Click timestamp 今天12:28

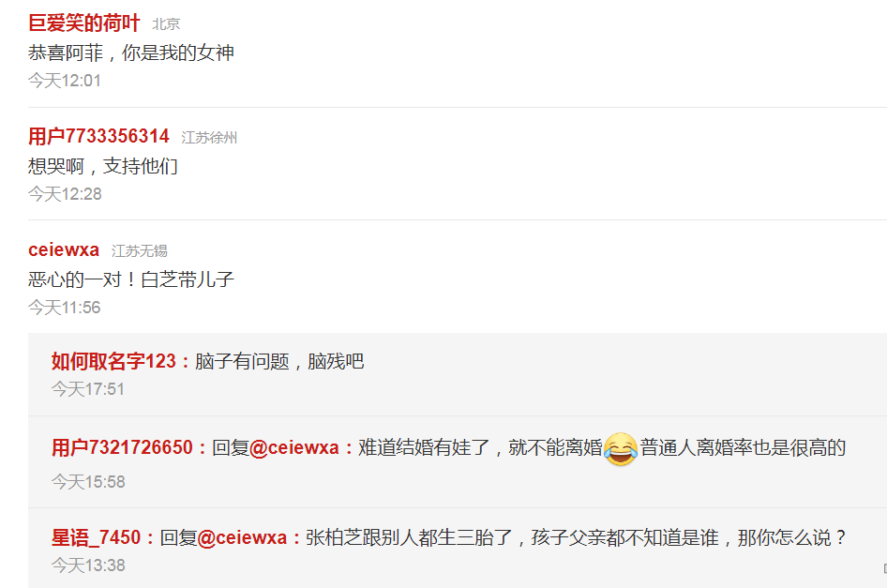(x=65, y=194)
